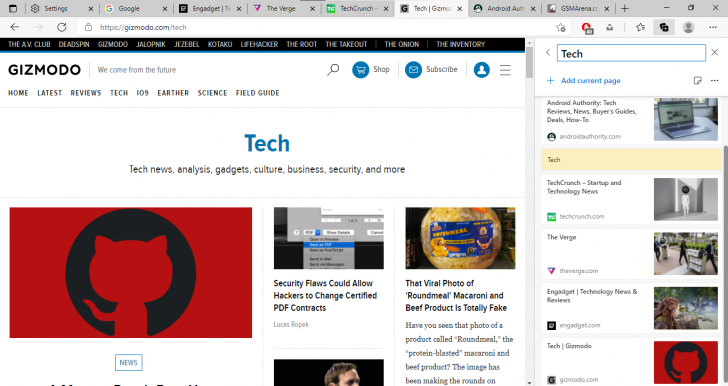Open the browser profile avatar
Viewport: 728px width, 386px height.
(x=689, y=27)
